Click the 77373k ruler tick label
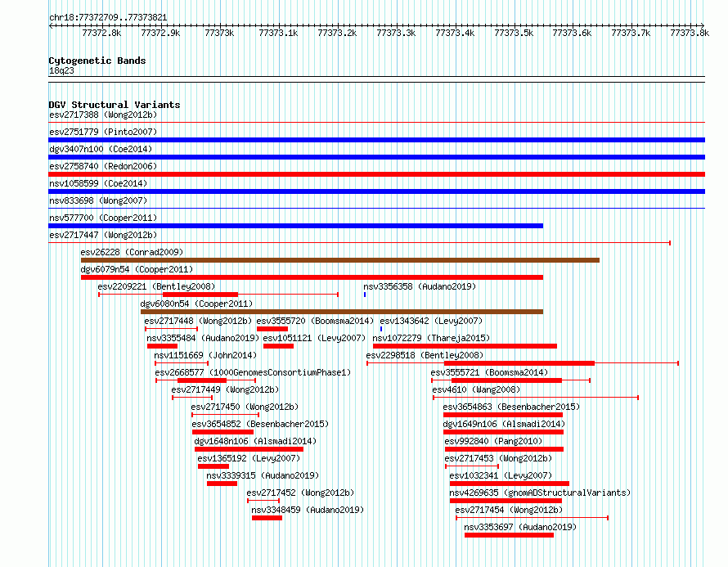 [219, 33]
